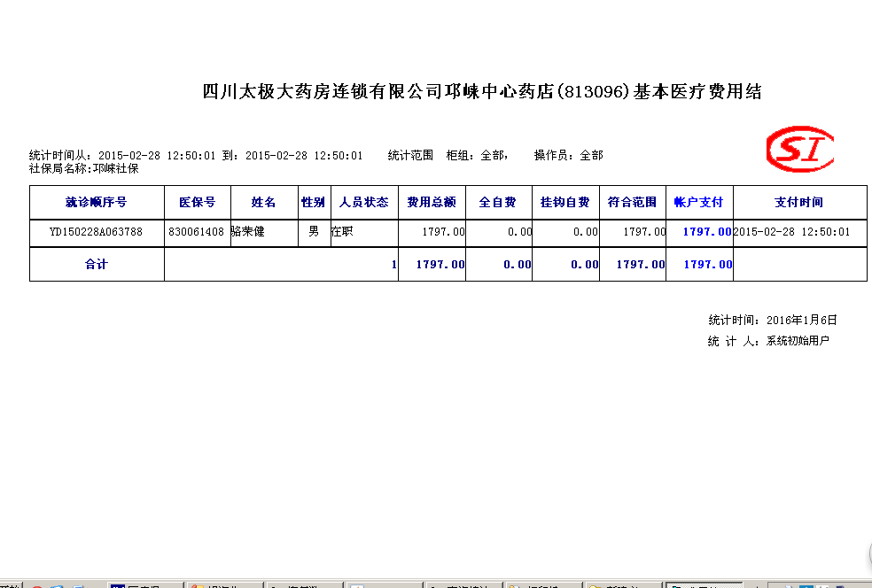The width and height of the screenshot is (872, 588).
Task: Click the 操作员: 全部 text
Action: pyautogui.click(x=568, y=156)
